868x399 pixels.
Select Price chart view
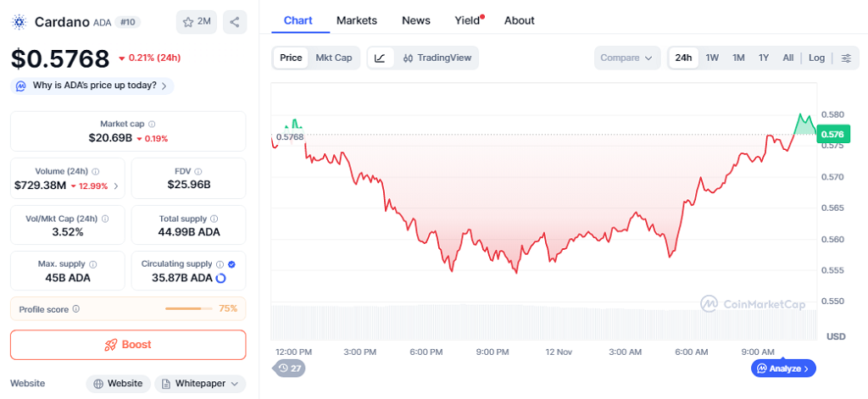coord(291,58)
